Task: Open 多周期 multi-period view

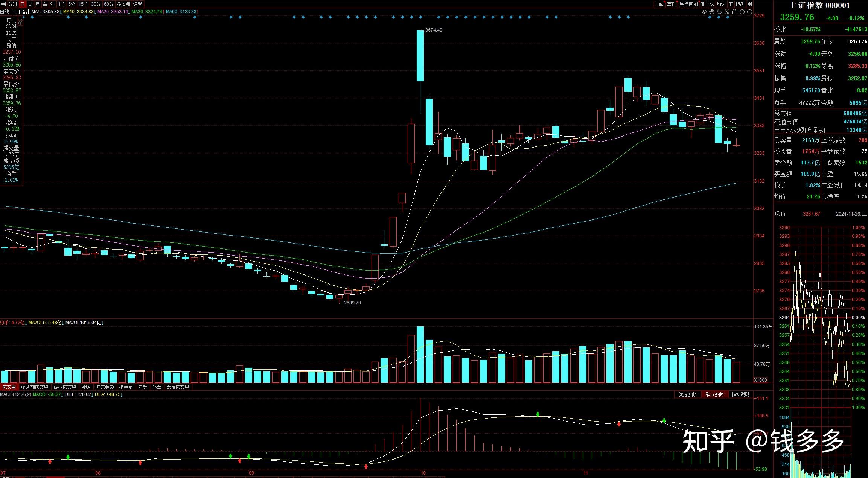Action: pos(123,4)
